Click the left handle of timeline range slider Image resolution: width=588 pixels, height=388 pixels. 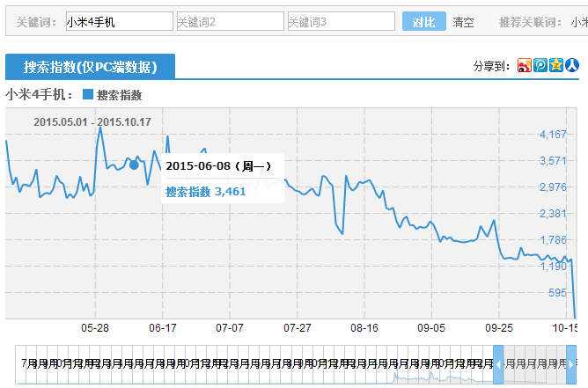pyautogui.click(x=498, y=364)
